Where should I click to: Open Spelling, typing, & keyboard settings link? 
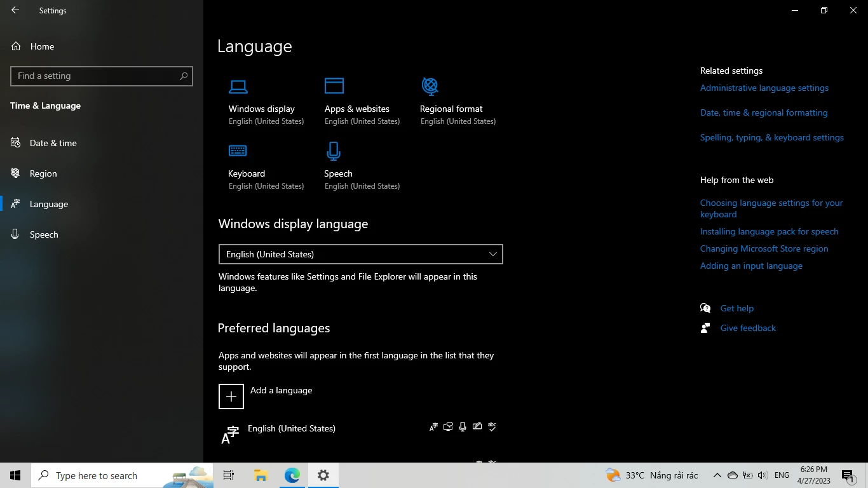(x=771, y=137)
